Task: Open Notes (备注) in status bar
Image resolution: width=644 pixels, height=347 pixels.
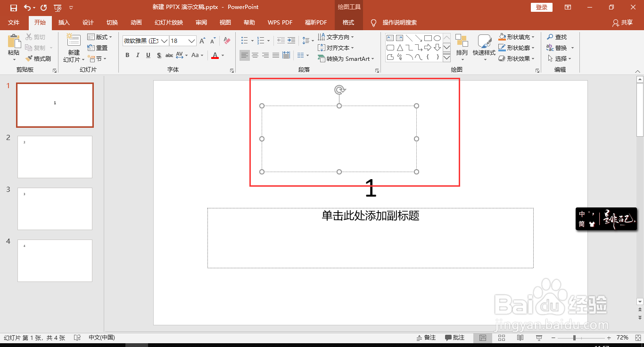Action: (x=426, y=338)
